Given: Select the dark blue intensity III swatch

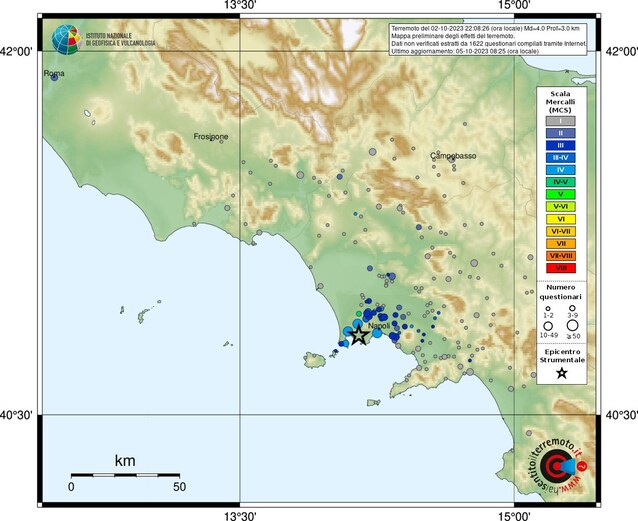Looking at the screenshot, I should pos(561,145).
